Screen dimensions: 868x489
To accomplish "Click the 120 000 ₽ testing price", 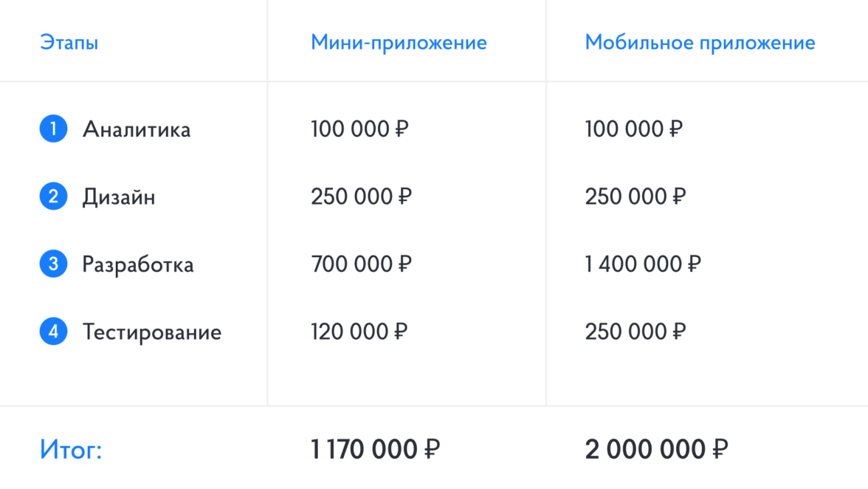I will 359,332.
